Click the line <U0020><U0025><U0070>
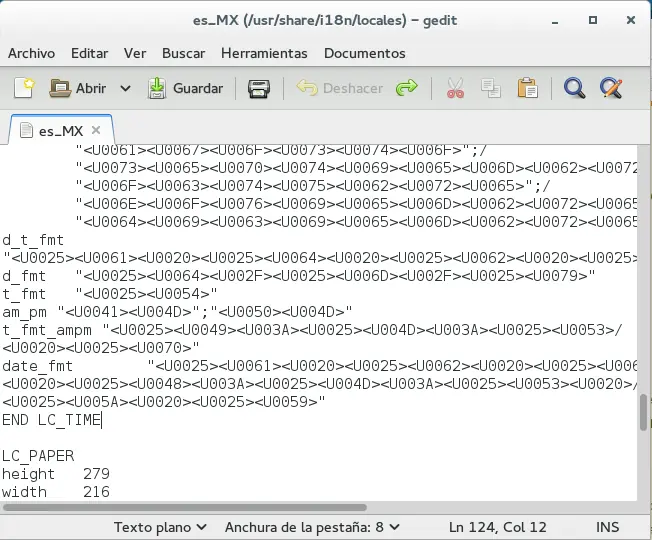 [101, 348]
